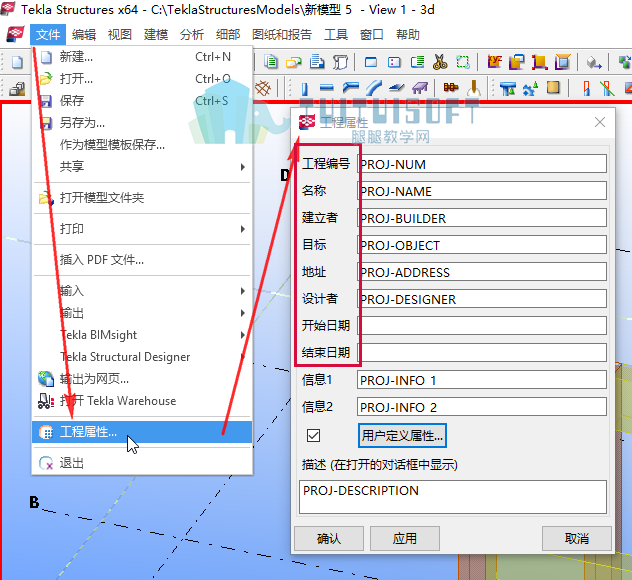
Task: Choose 新建... from the File menu
Action: (142, 57)
